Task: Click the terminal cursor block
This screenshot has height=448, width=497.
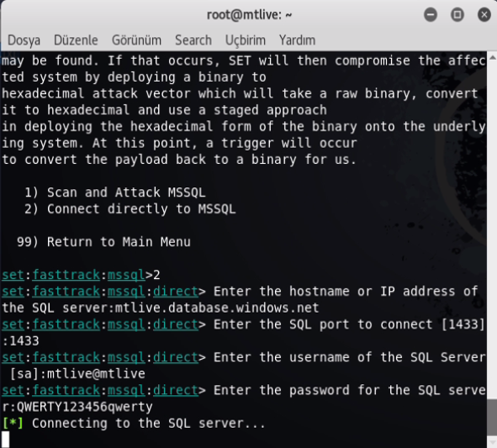Action: [x=5, y=440]
